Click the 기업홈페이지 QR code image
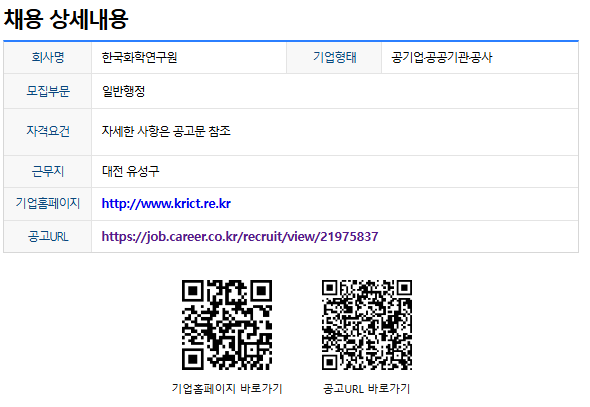Image resolution: width=590 pixels, height=407 pixels. 227,325
